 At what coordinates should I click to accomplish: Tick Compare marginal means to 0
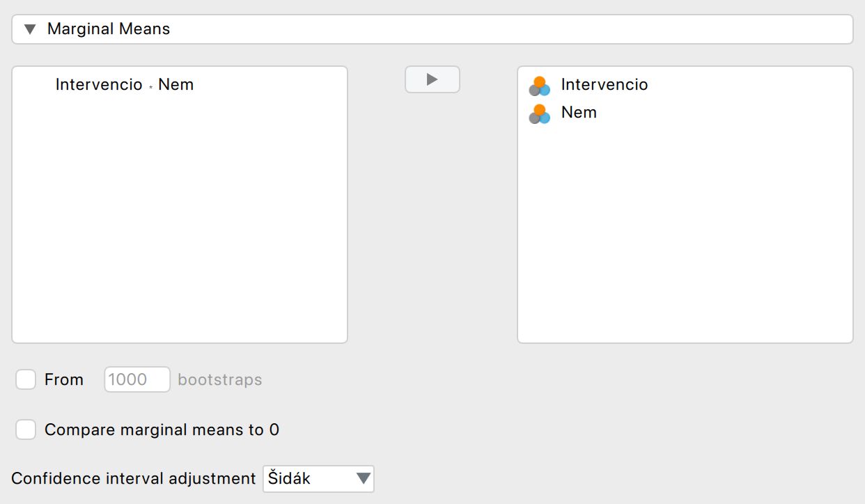26,430
